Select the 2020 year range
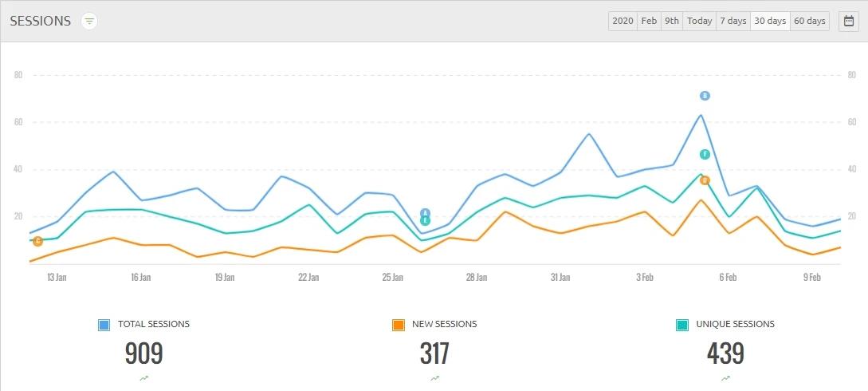868x391 pixels. pos(623,22)
